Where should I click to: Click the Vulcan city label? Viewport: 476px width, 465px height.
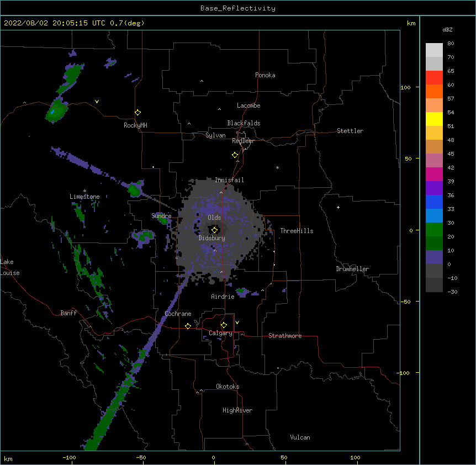(300, 437)
